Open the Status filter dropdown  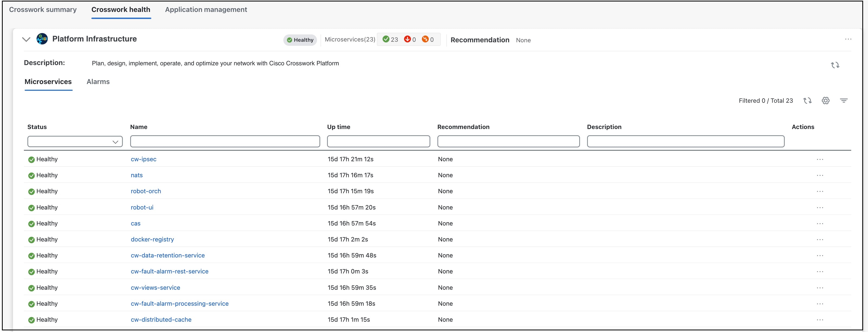[x=75, y=141]
